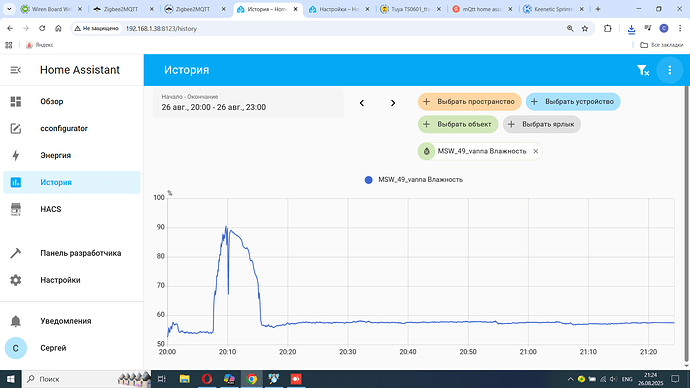Open the Обзор dashboard
This screenshot has height=388, width=690.
72,102
